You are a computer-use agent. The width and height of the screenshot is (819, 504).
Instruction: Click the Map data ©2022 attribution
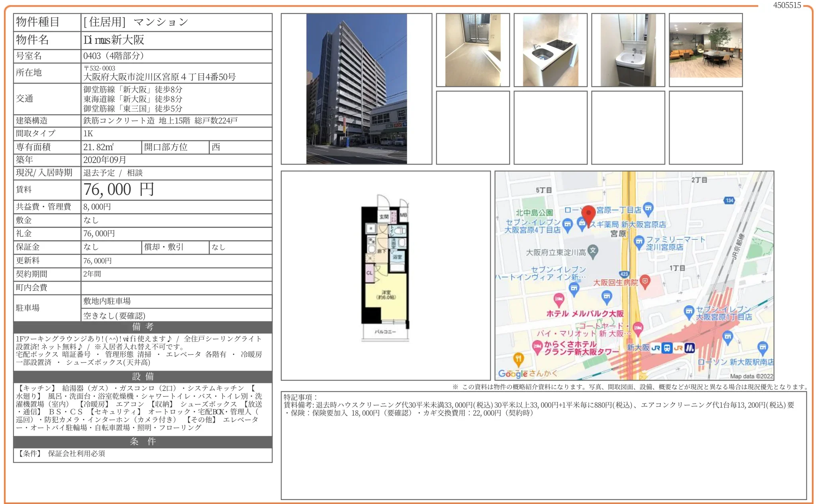(751, 376)
